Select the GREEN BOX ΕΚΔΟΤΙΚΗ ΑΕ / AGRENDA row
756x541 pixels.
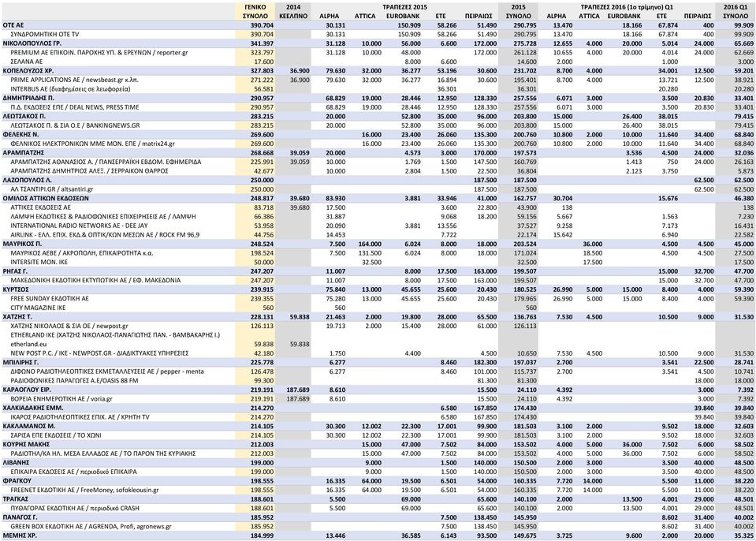(378, 527)
